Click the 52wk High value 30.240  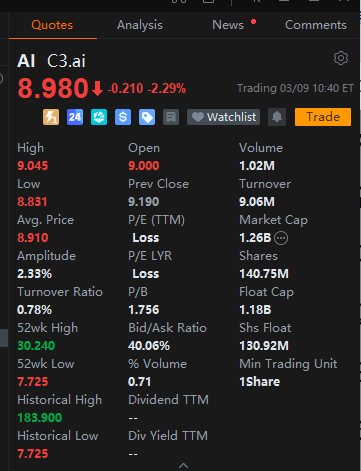pyautogui.click(x=36, y=346)
